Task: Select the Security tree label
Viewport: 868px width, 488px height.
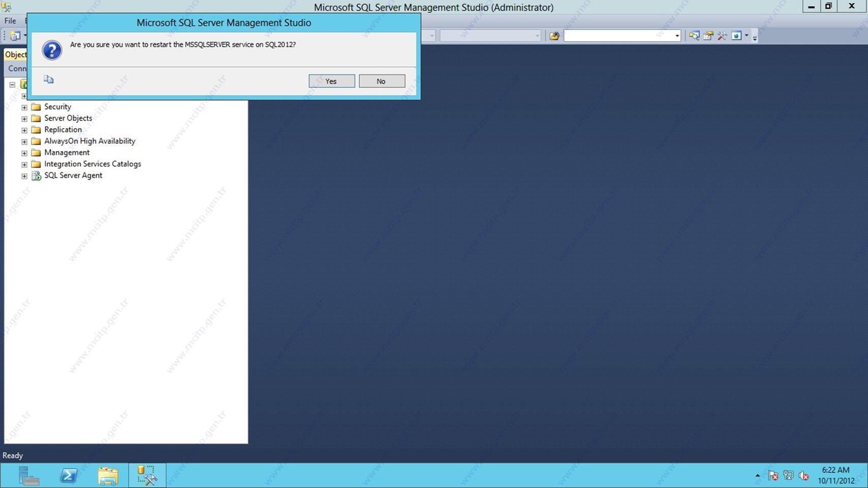Action: tap(57, 107)
